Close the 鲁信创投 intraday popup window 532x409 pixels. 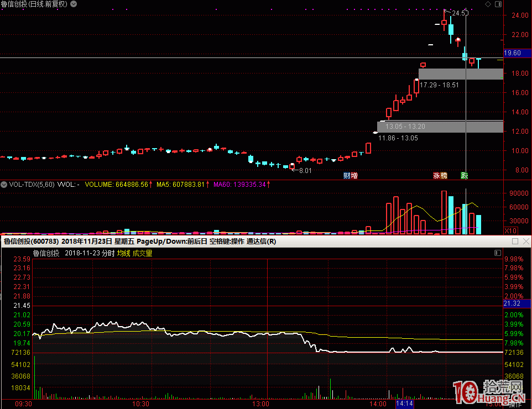(525, 242)
